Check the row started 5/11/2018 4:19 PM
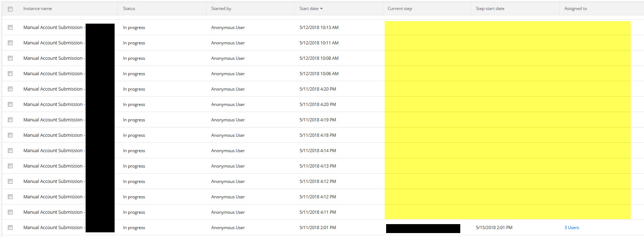Screen dimensions: 644x237 pyautogui.click(x=10, y=120)
